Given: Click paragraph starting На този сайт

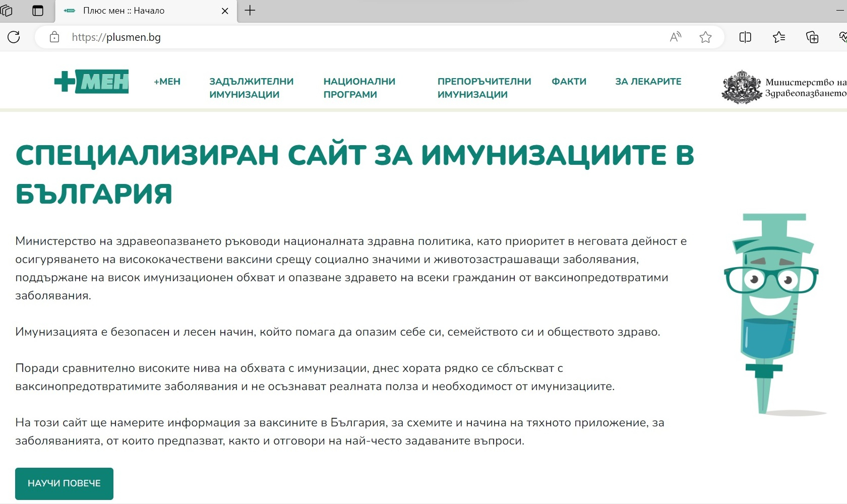Looking at the screenshot, I should (x=339, y=431).
